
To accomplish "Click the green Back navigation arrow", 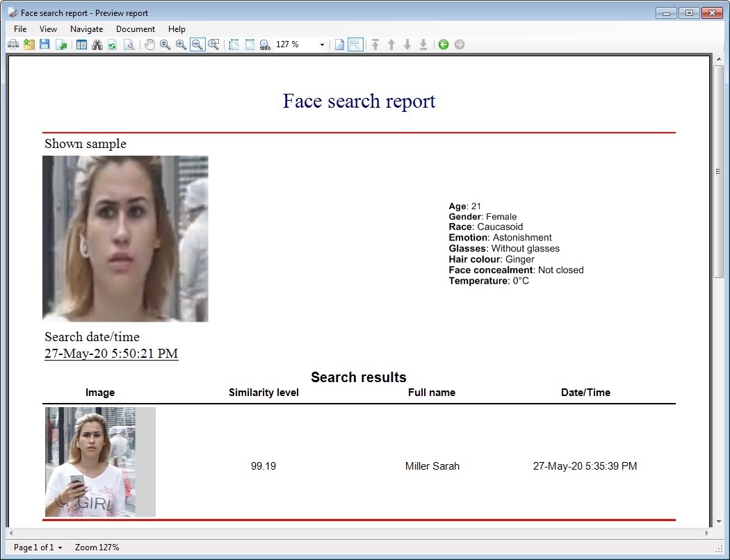I will pos(443,44).
